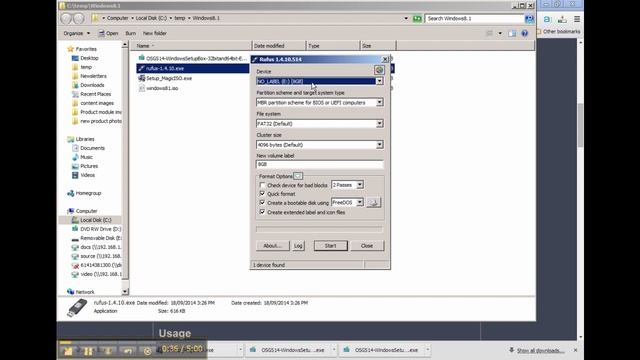Select Setup_MagicISO.exe file

pyautogui.click(x=169, y=78)
